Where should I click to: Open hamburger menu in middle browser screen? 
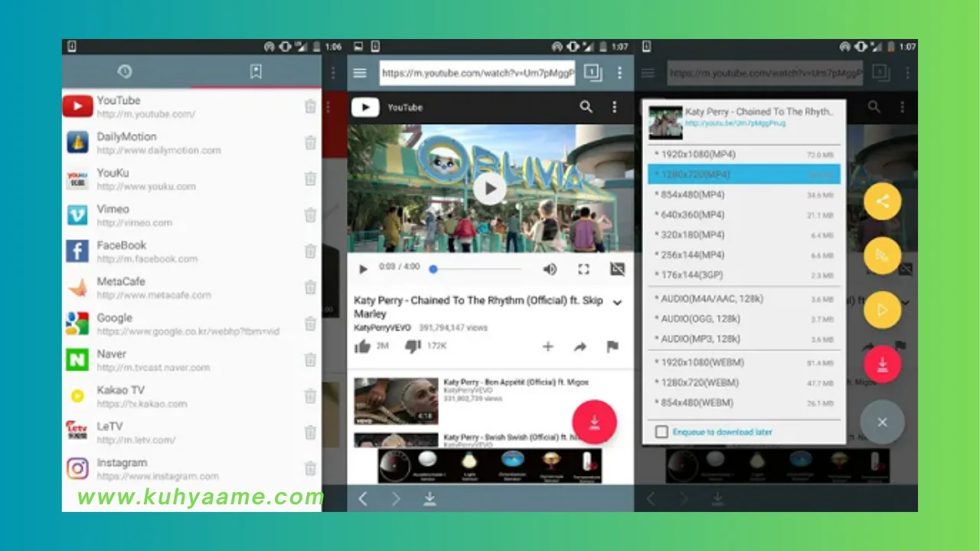point(360,73)
